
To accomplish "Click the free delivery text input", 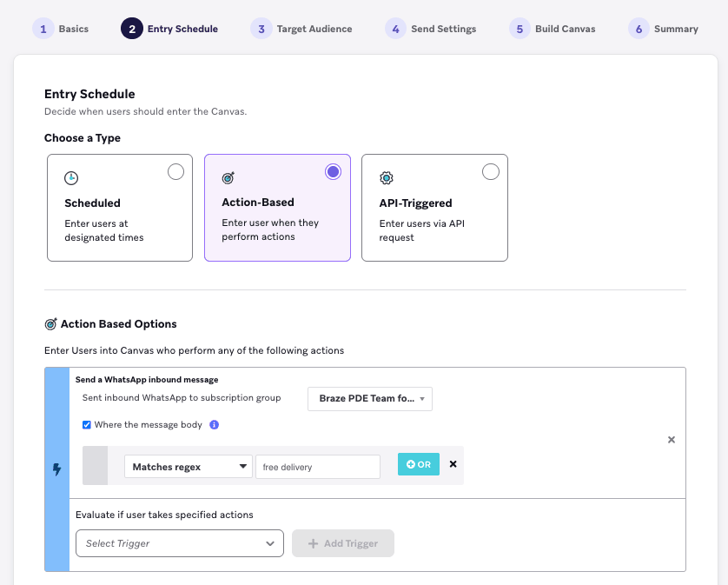I will [317, 466].
